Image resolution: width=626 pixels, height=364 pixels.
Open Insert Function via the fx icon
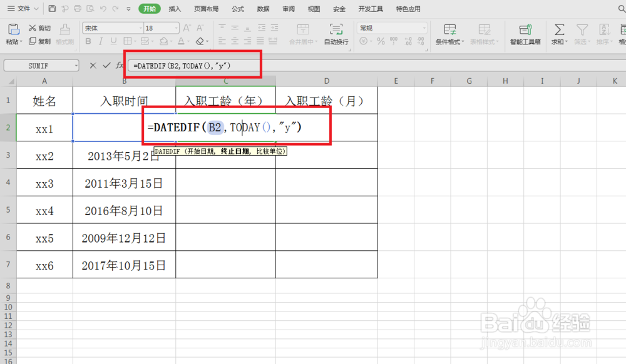pos(120,66)
